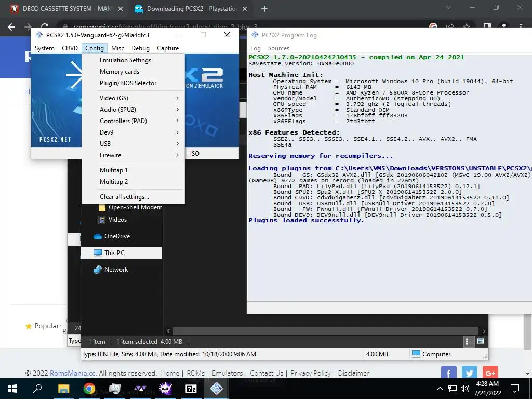
Task: Open the Windows Start menu
Action: tap(12, 389)
